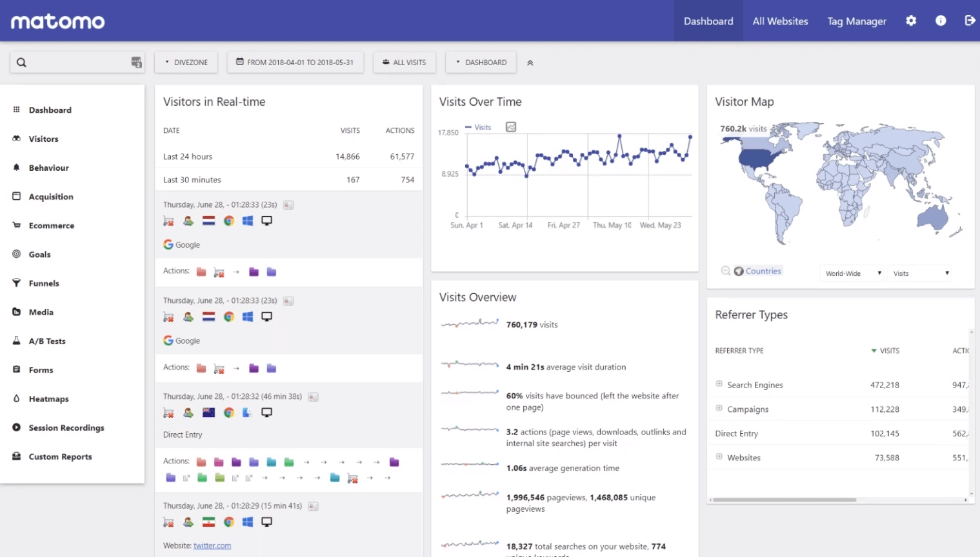This screenshot has height=557, width=980.
Task: Expand the Search Engines referrer row
Action: (719, 384)
